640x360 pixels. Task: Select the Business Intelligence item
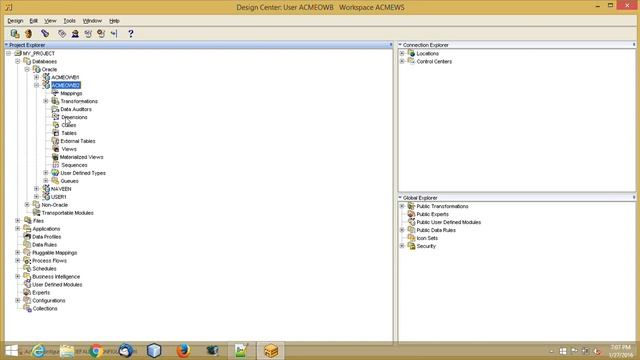point(56,277)
